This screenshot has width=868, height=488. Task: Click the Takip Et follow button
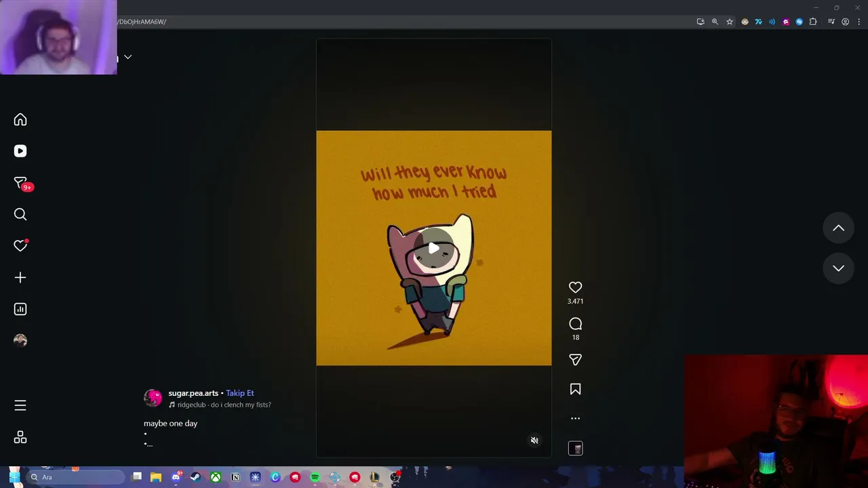click(x=240, y=393)
